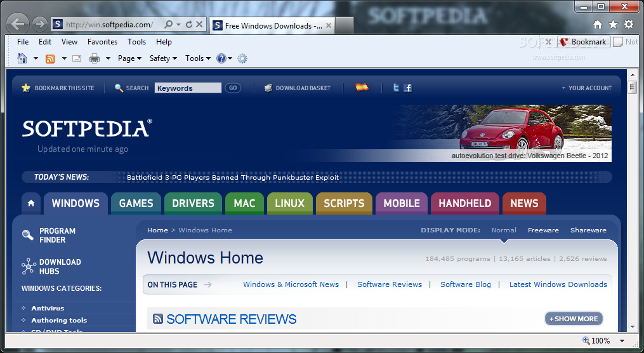Go back with the browser Back arrow

pos(18,24)
